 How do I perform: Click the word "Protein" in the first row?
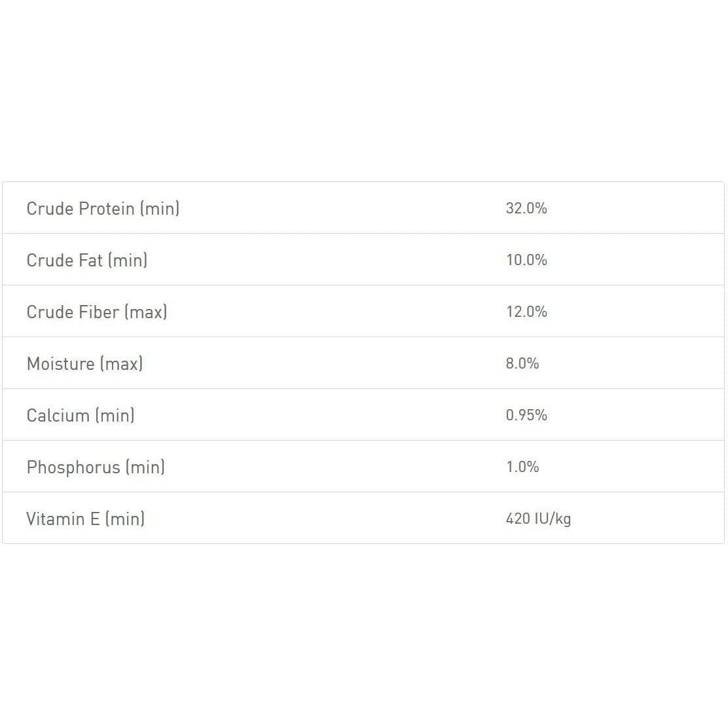click(x=106, y=208)
